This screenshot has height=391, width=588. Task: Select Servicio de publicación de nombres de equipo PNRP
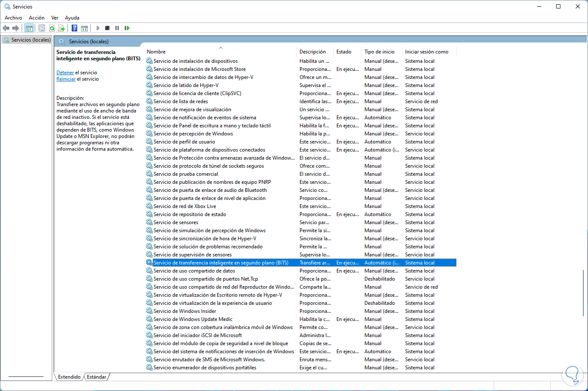point(301,182)
